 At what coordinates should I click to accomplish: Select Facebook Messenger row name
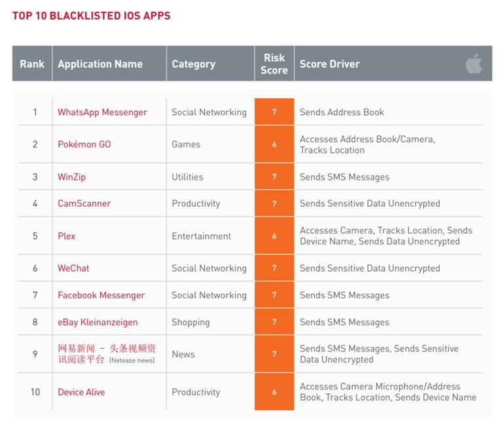click(101, 295)
